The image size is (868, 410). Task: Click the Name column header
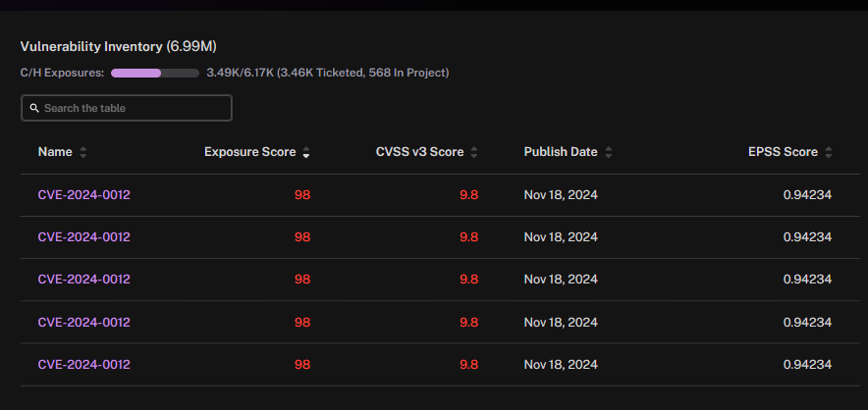[55, 152]
